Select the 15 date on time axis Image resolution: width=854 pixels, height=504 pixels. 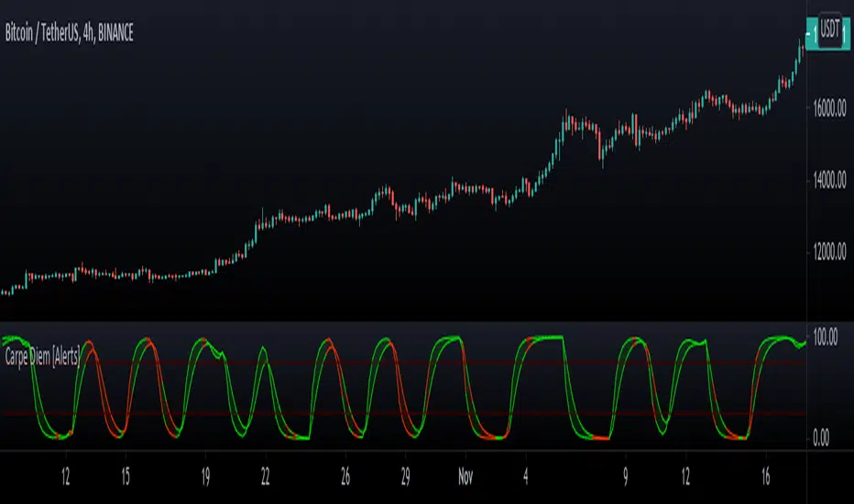pyautogui.click(x=125, y=478)
